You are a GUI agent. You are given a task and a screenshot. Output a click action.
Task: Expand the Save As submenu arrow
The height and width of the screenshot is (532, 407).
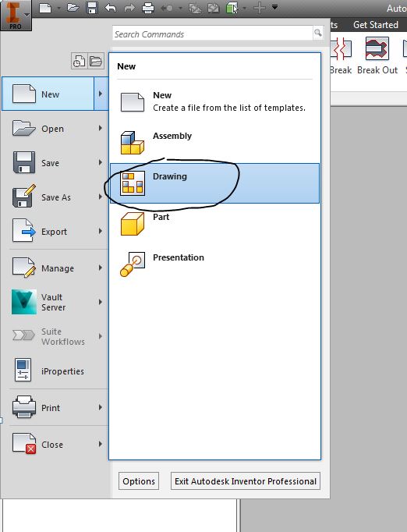[x=101, y=197]
